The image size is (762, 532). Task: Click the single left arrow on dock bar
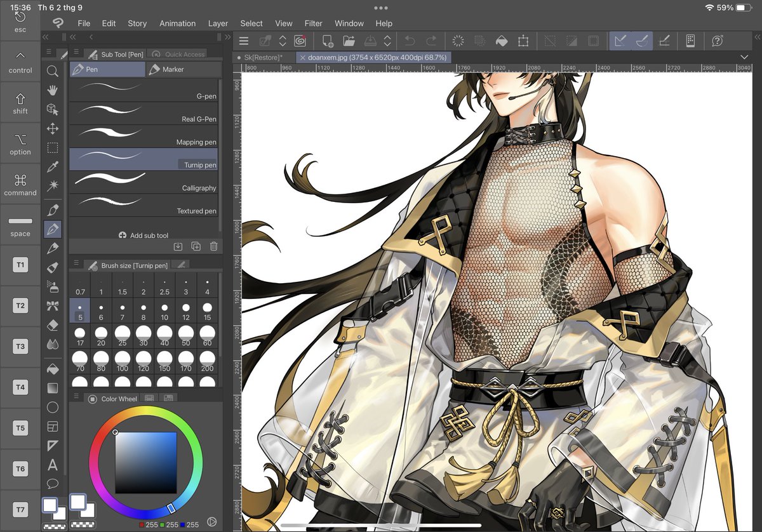(x=91, y=37)
